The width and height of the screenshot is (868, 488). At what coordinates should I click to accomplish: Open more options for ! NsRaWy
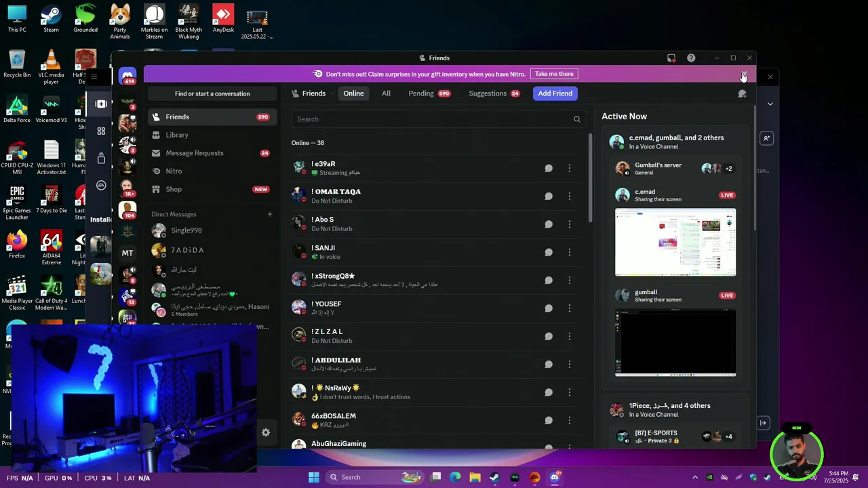click(x=570, y=392)
